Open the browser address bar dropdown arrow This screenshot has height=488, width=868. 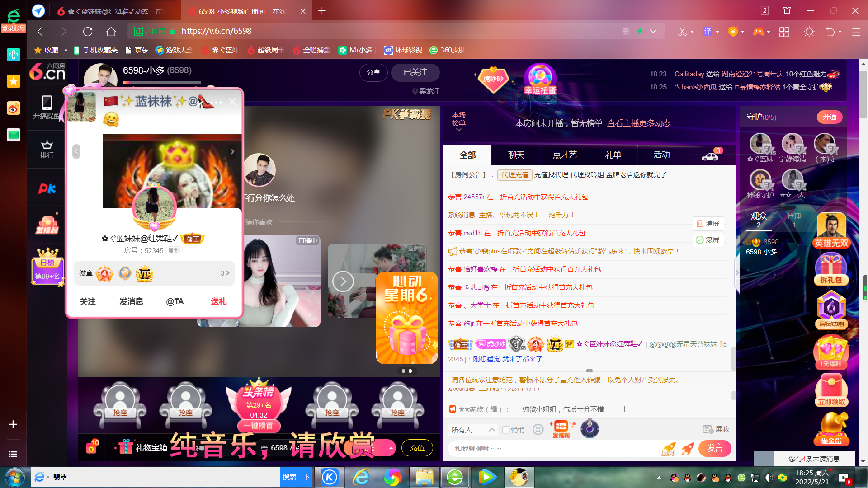[x=653, y=31]
